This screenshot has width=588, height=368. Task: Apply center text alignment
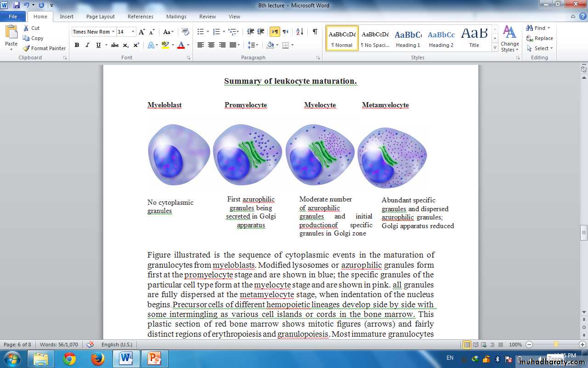click(x=211, y=45)
